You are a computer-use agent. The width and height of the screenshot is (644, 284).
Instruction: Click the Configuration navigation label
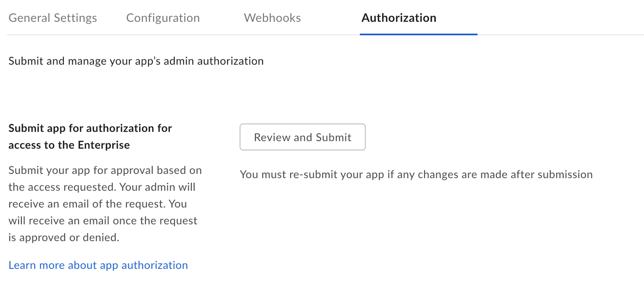(163, 18)
